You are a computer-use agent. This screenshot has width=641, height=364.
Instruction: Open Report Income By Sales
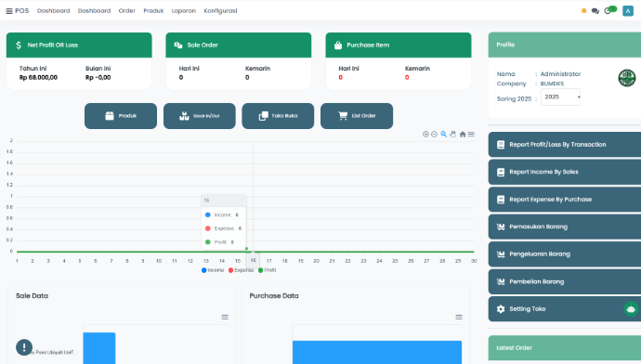pos(565,172)
